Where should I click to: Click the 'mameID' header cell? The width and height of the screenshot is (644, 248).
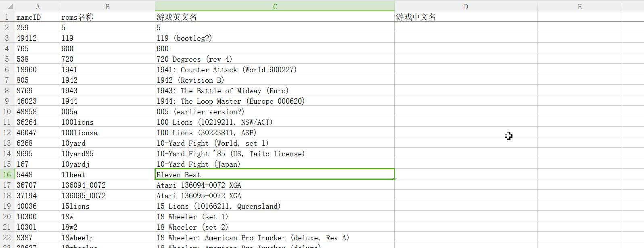click(37, 17)
